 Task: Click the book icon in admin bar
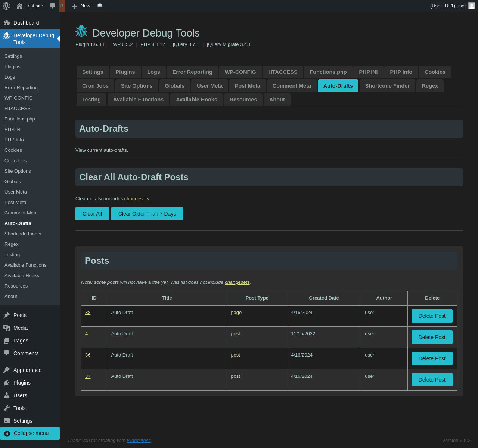click(x=100, y=6)
